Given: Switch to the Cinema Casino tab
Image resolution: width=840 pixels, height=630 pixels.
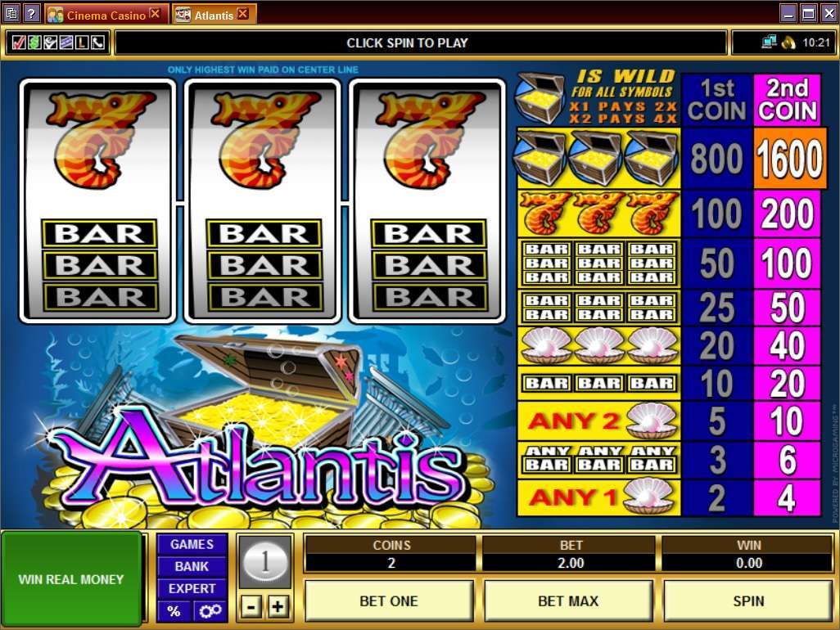Looking at the screenshot, I should tap(106, 15).
